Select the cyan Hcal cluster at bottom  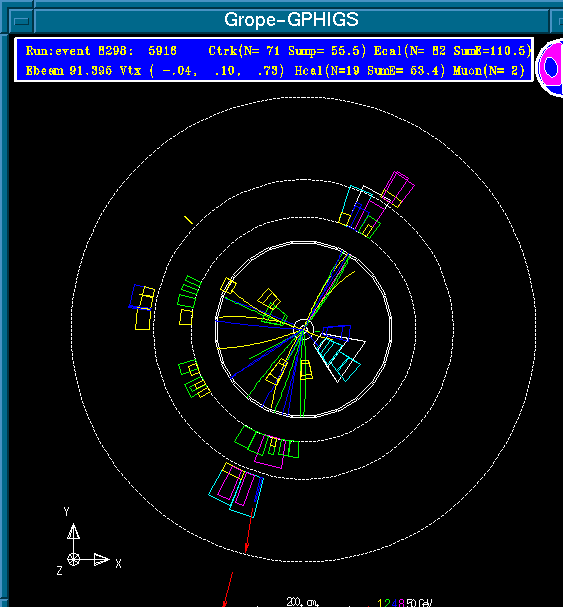(x=236, y=490)
